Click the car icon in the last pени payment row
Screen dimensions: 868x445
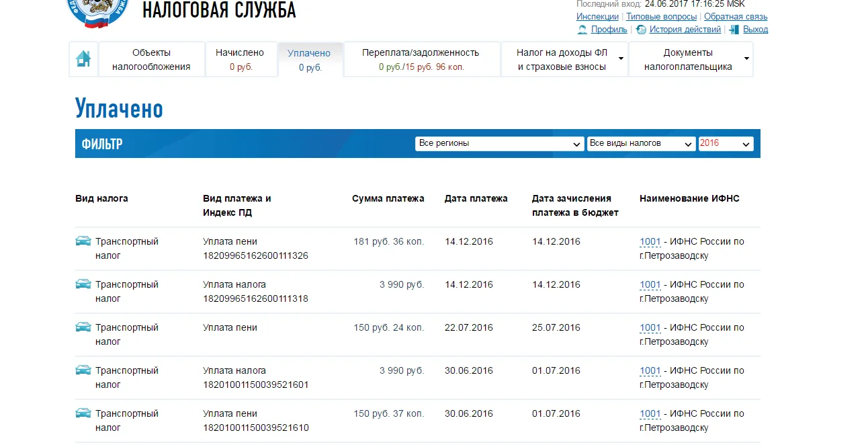pyautogui.click(x=83, y=412)
